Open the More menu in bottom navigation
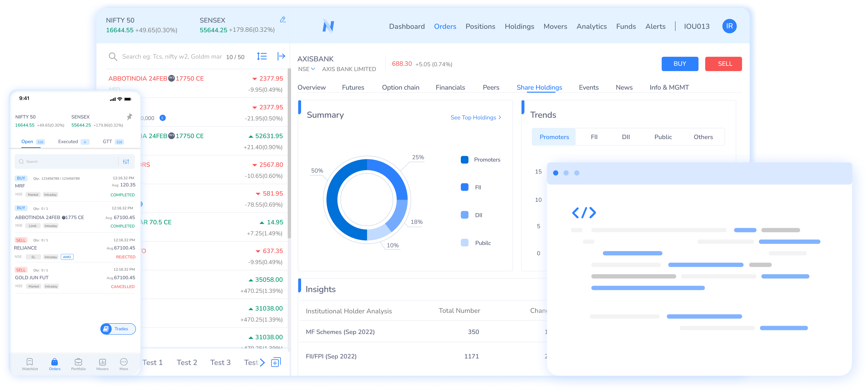868x392 pixels. pyautogui.click(x=124, y=362)
